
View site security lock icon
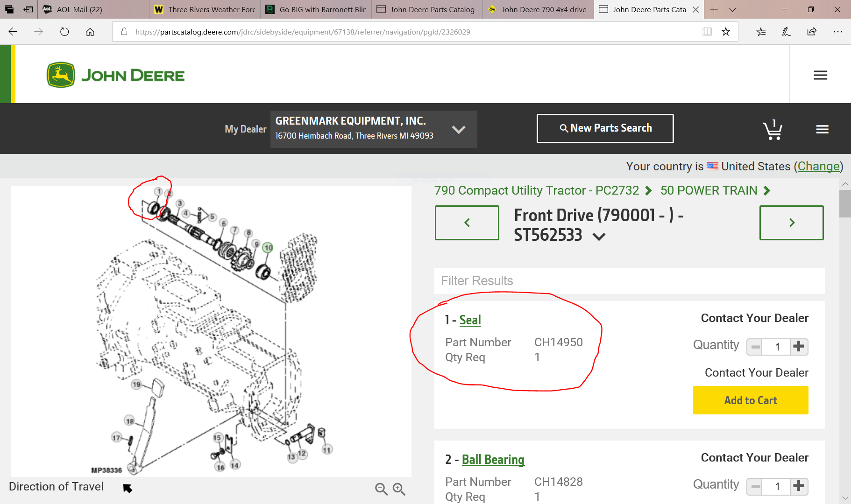point(124,32)
